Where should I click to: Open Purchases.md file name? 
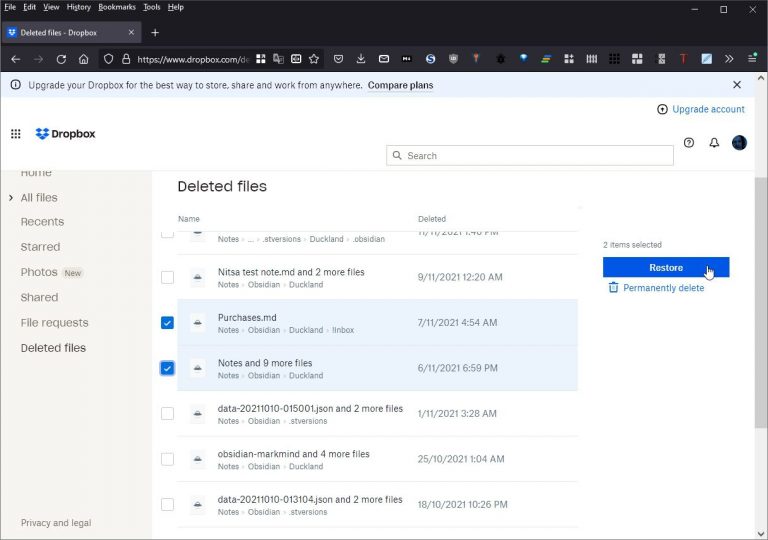pos(247,318)
